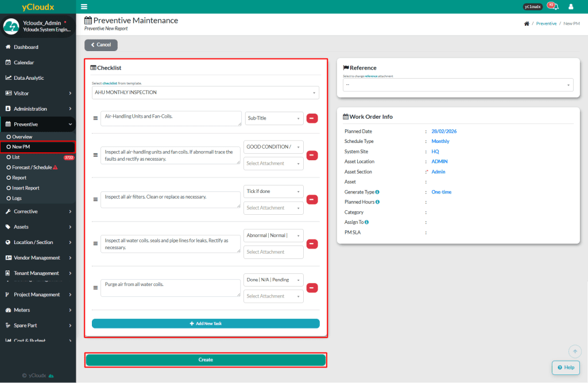Click the info icon next to Generate Type
The image size is (588, 383).
[x=377, y=192]
